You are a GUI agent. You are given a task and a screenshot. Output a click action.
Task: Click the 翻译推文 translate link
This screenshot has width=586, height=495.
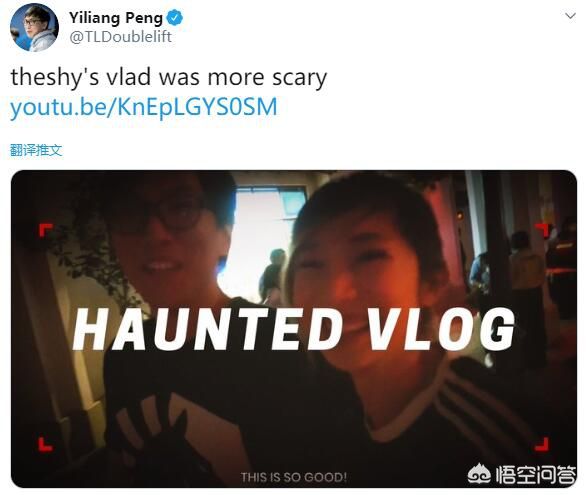click(36, 150)
